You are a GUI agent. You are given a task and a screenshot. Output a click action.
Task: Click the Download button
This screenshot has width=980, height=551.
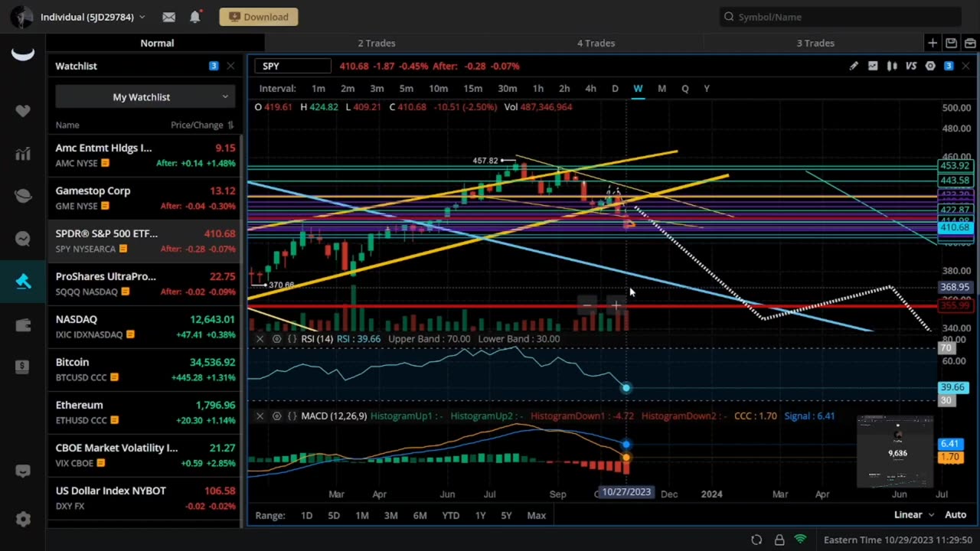[x=259, y=17]
